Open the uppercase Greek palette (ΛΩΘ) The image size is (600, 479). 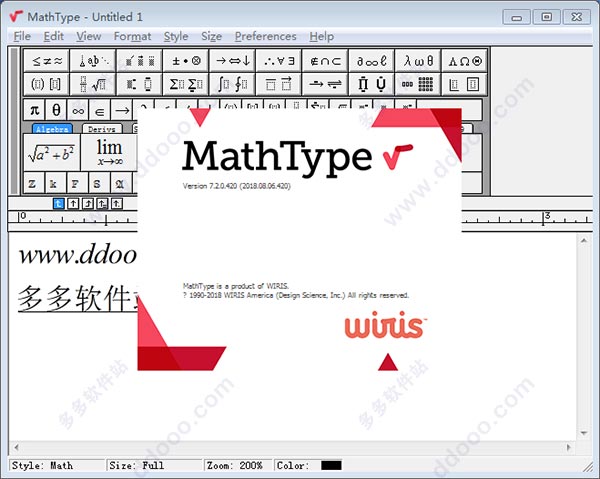465,60
